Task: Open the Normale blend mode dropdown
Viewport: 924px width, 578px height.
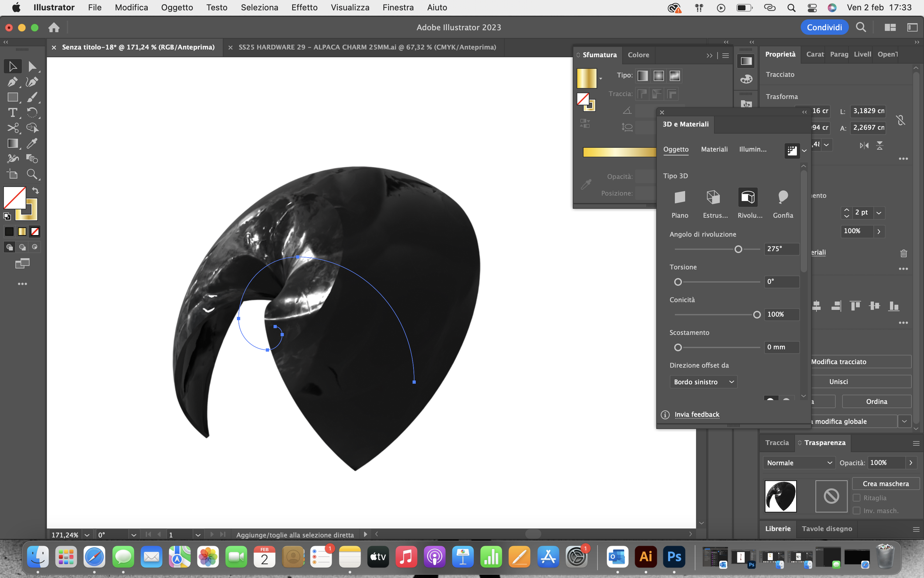Action: pyautogui.click(x=799, y=463)
